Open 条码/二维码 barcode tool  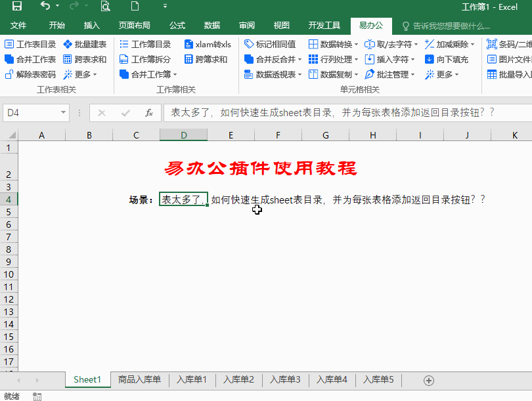click(x=509, y=45)
